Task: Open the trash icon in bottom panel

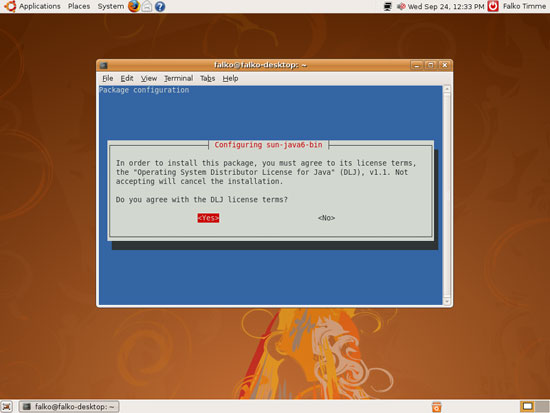Action: (437, 407)
